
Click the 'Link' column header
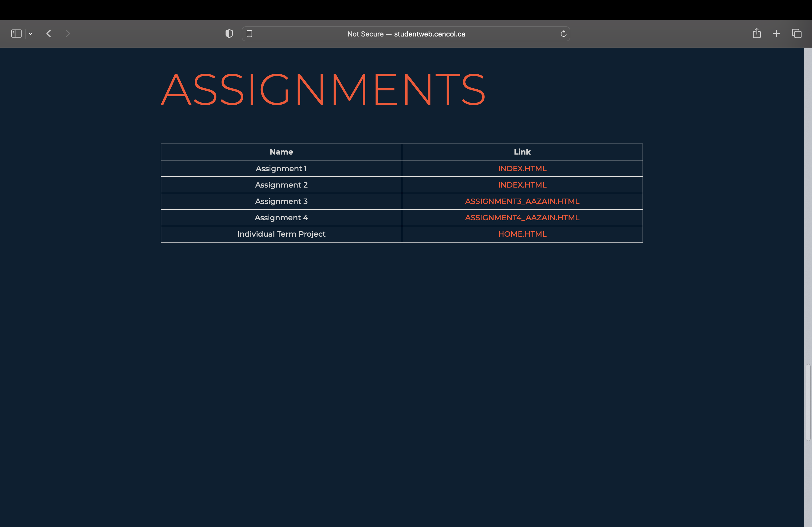tap(522, 152)
